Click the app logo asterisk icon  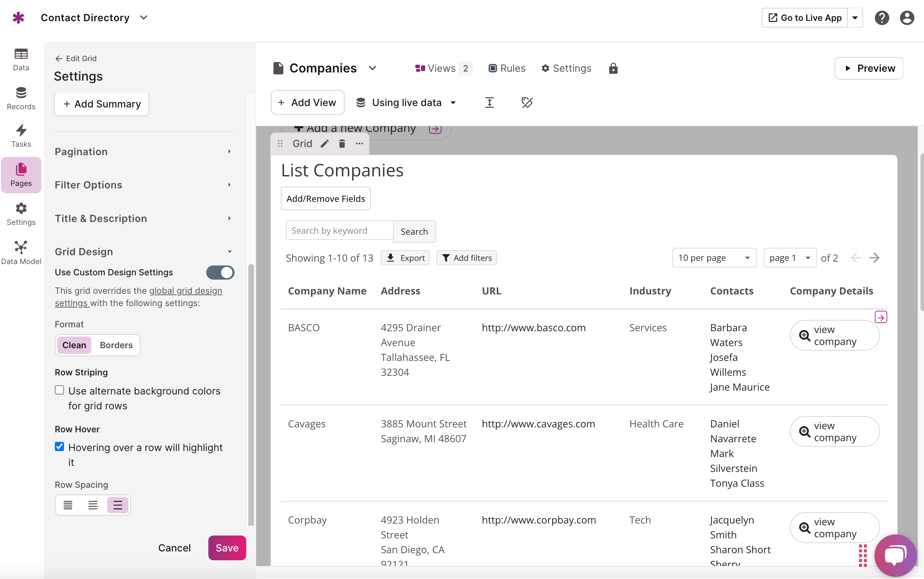tap(18, 18)
